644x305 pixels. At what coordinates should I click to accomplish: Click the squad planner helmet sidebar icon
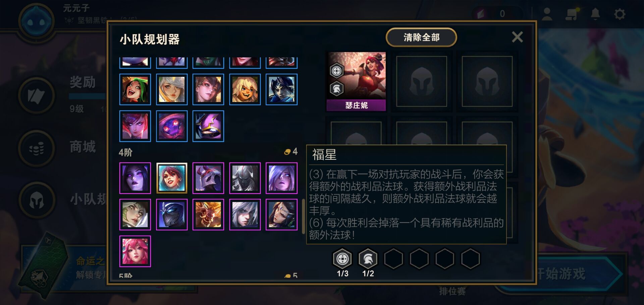pyautogui.click(x=37, y=200)
